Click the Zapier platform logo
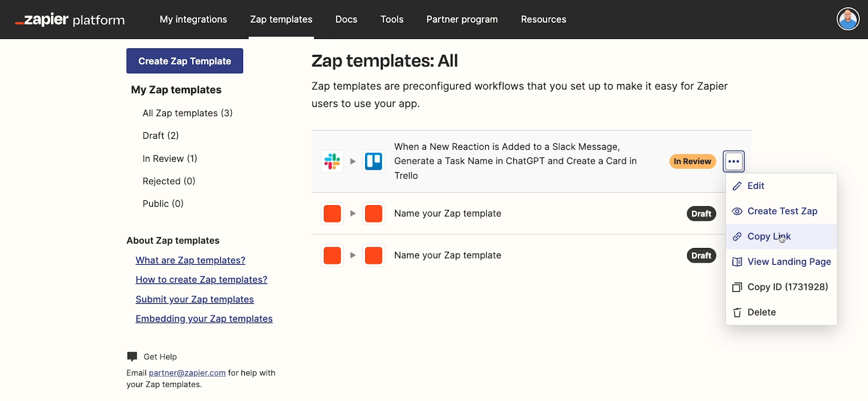The height and width of the screenshot is (401, 868). pos(70,20)
